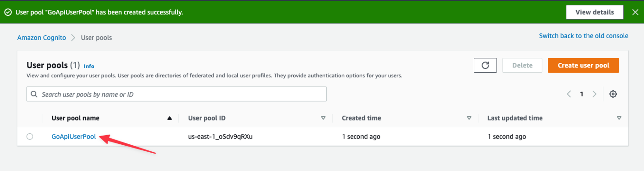Open the GoApiUserPool user pool
The image size is (644, 171).
pos(74,137)
